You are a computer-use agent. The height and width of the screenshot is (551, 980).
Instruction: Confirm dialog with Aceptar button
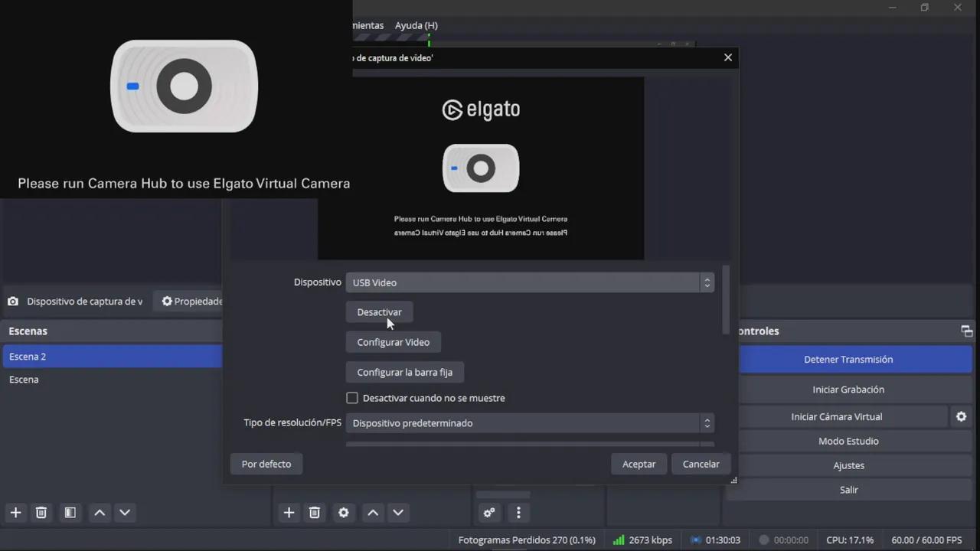tap(639, 464)
